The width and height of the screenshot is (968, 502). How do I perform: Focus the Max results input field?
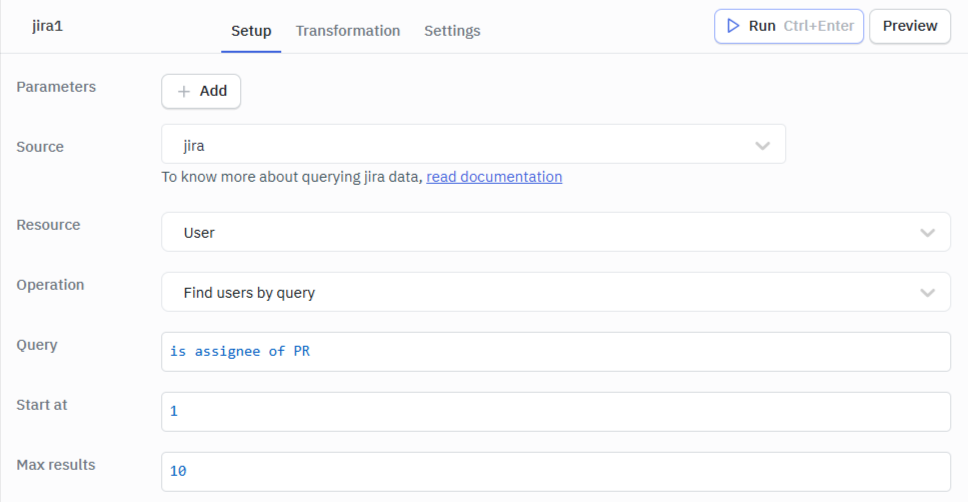pyautogui.click(x=556, y=472)
